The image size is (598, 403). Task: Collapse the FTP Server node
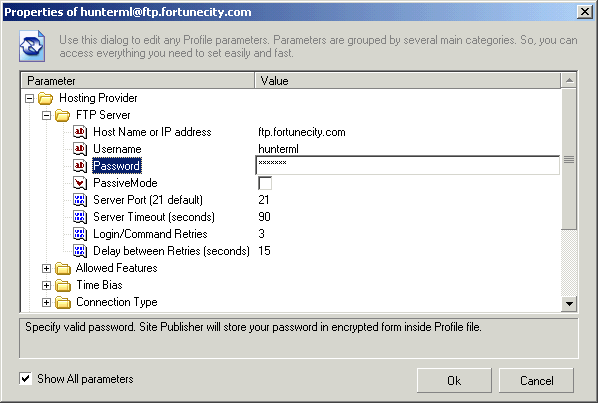[46, 115]
